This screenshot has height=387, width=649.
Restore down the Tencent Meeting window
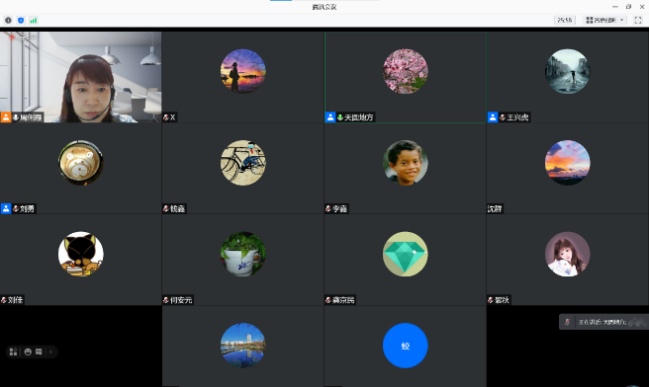tap(629, 7)
